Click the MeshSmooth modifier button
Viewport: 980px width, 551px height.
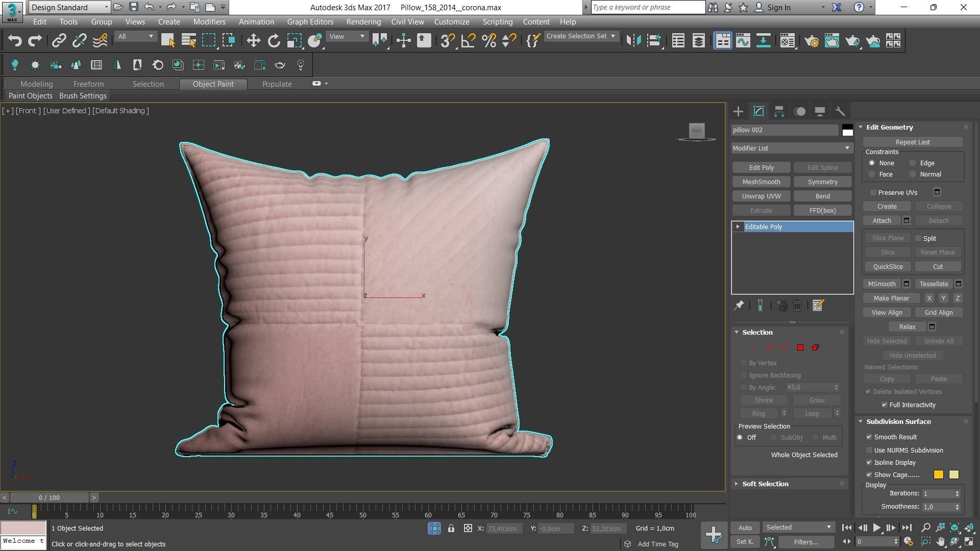(761, 182)
